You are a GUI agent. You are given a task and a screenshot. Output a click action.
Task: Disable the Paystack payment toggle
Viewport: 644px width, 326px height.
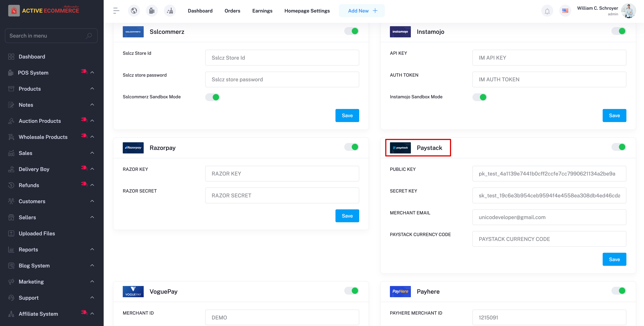click(x=619, y=147)
